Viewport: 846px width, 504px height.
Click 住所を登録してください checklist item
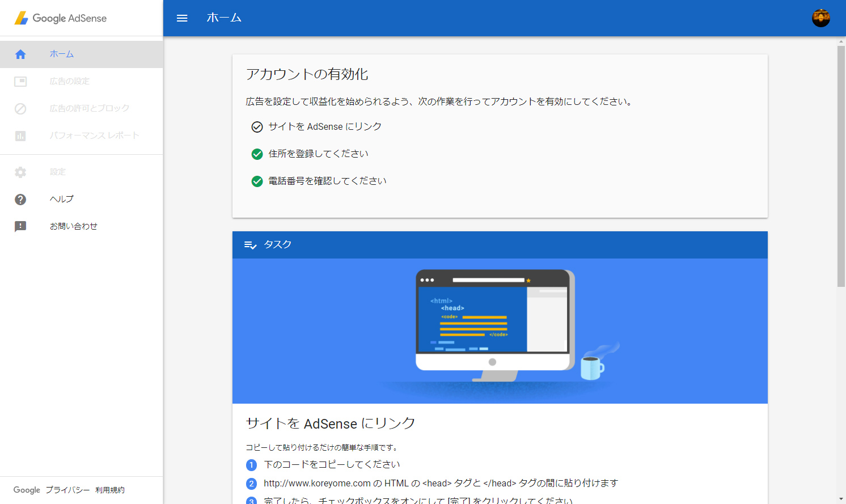coord(318,154)
